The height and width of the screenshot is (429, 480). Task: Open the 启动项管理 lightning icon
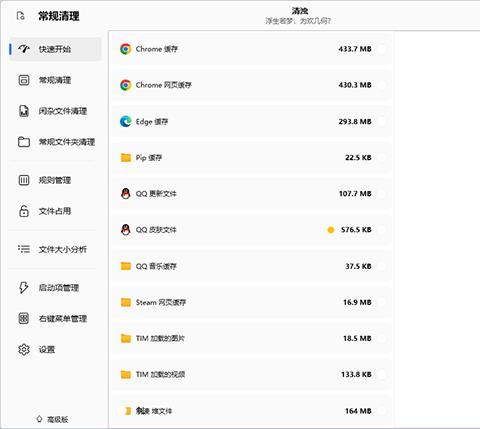[x=24, y=287]
